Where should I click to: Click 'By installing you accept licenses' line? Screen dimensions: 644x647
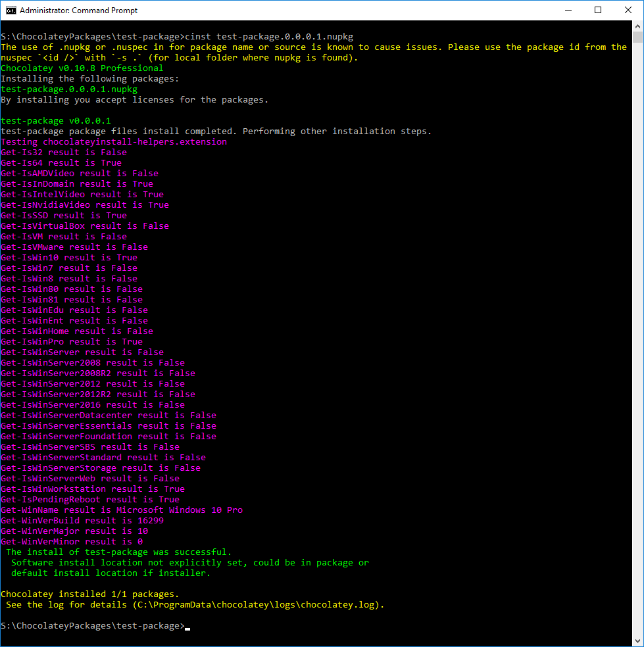point(135,100)
